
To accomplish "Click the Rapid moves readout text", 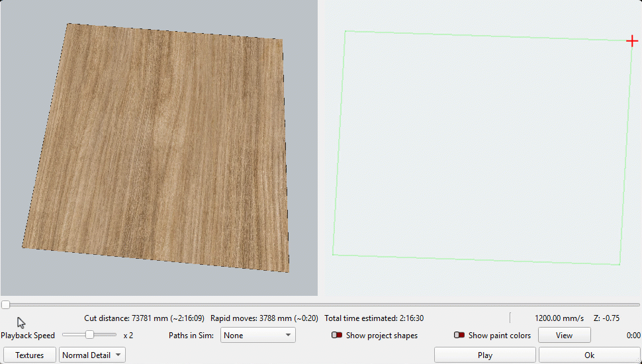I will point(264,318).
